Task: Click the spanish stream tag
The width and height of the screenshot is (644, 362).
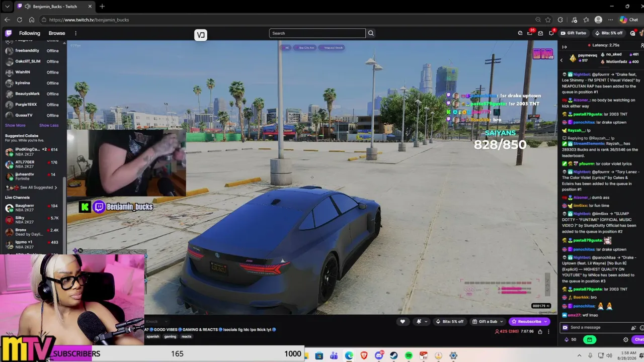Action: [153, 336]
